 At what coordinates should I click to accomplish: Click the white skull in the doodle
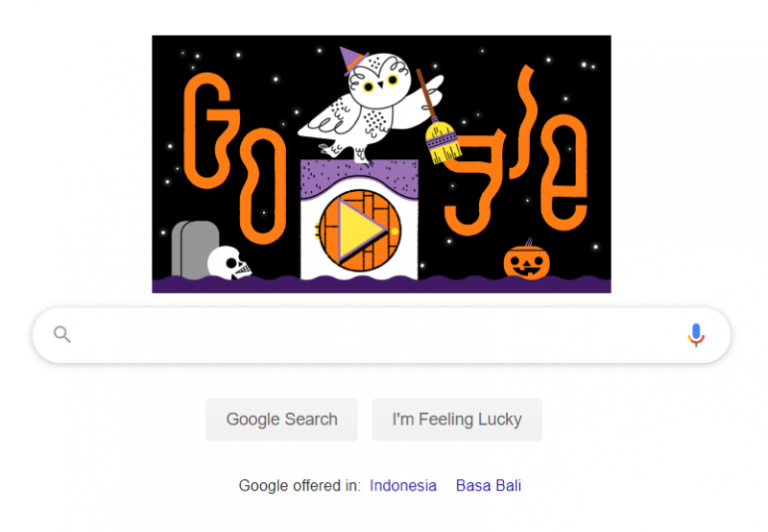point(228,263)
